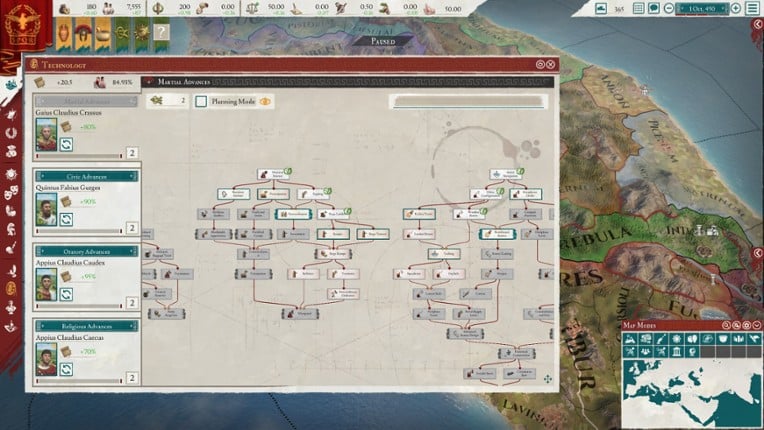
Task: Collapse the Martial Advances header arrow
Action: pos(149,82)
